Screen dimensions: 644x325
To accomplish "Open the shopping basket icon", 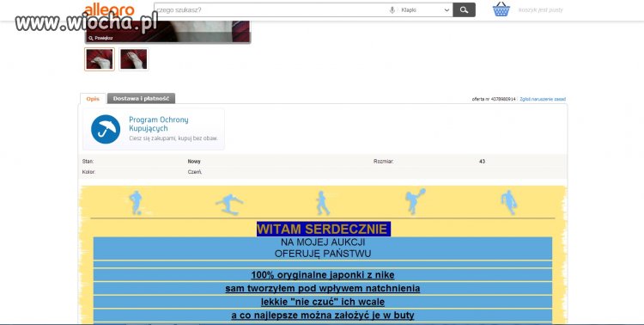I will pyautogui.click(x=501, y=9).
